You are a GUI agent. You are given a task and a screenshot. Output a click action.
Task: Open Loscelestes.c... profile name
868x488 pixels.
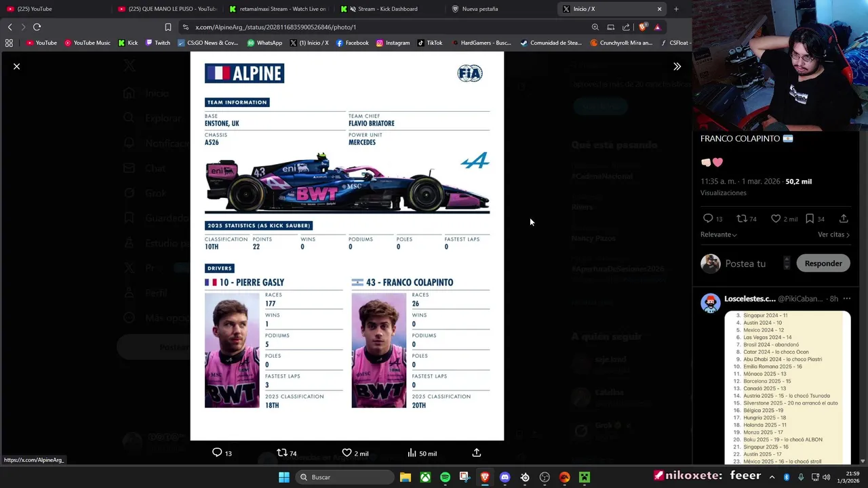click(749, 299)
